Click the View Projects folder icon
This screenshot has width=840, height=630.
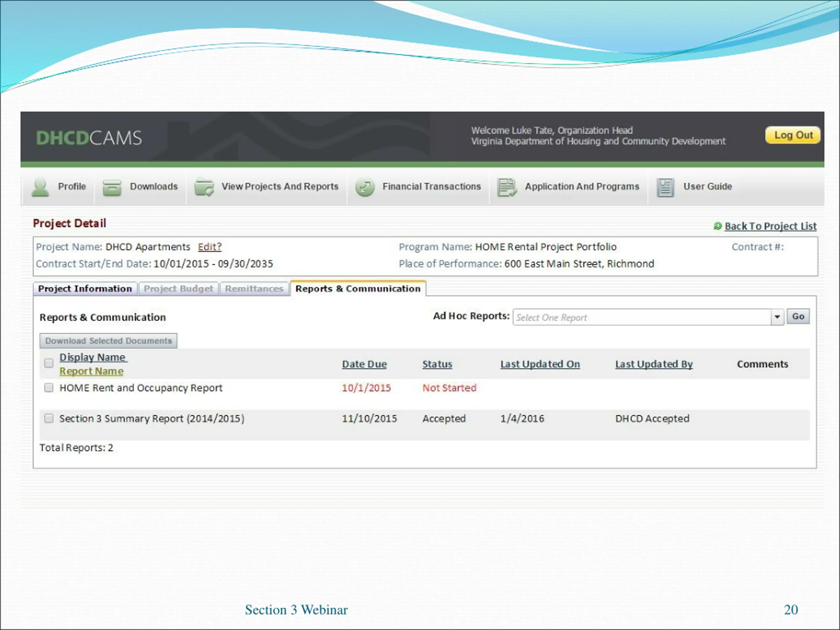point(204,187)
